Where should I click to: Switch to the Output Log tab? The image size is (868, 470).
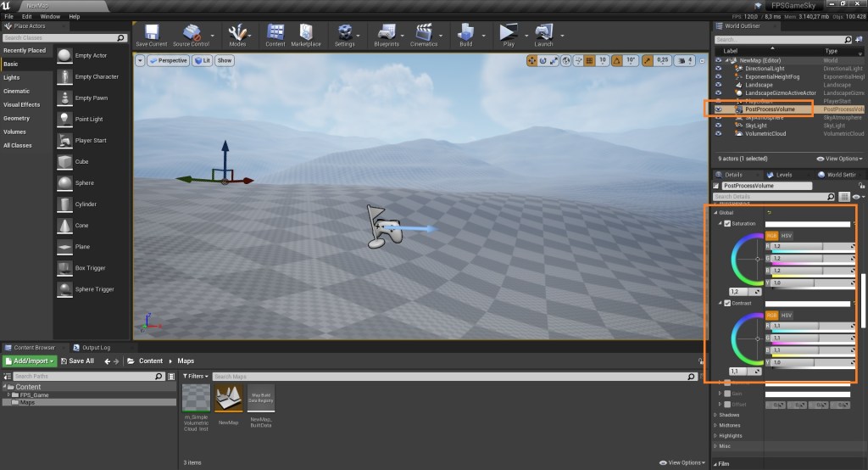94,347
